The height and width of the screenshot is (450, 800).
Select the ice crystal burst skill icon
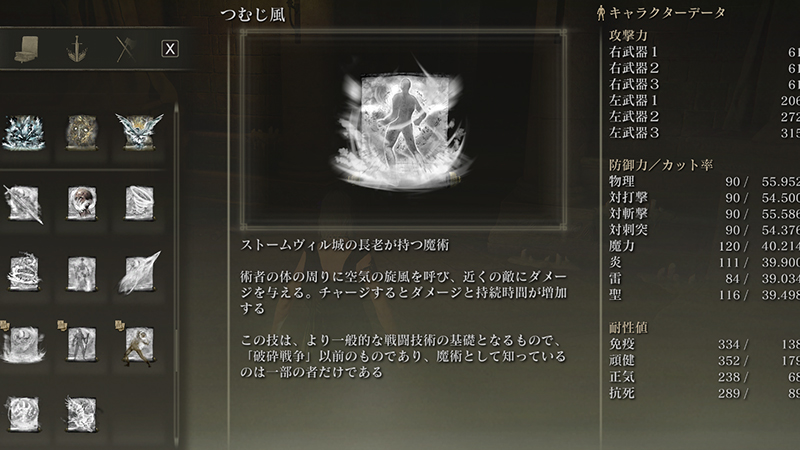pos(23,132)
